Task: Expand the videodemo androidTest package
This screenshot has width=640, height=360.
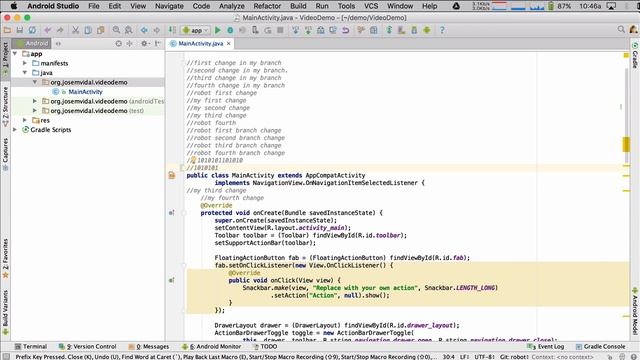Action: (35, 101)
